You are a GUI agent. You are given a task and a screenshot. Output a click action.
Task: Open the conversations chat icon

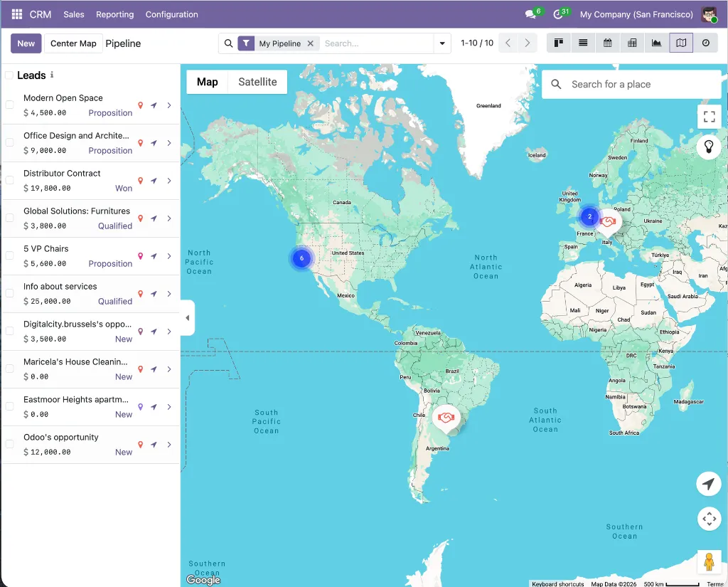530,14
